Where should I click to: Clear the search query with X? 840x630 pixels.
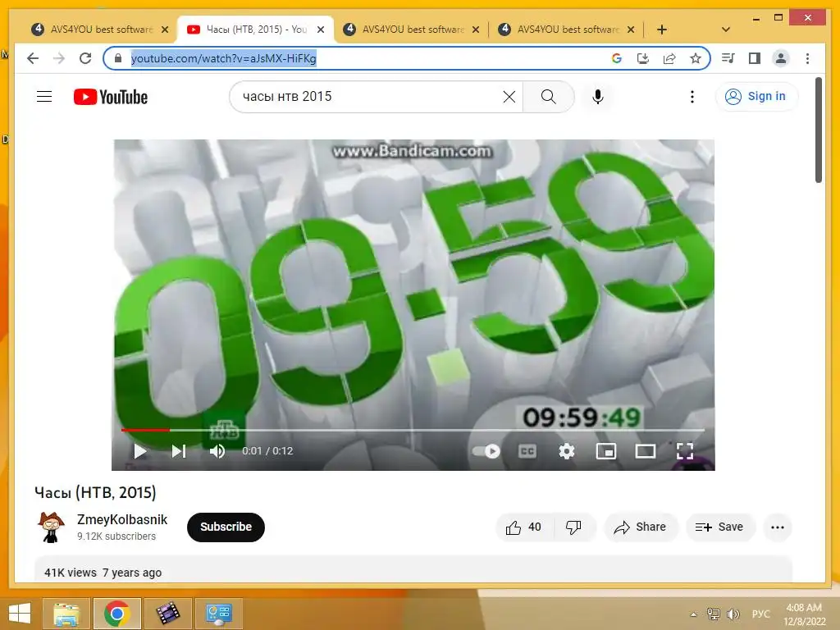click(509, 97)
